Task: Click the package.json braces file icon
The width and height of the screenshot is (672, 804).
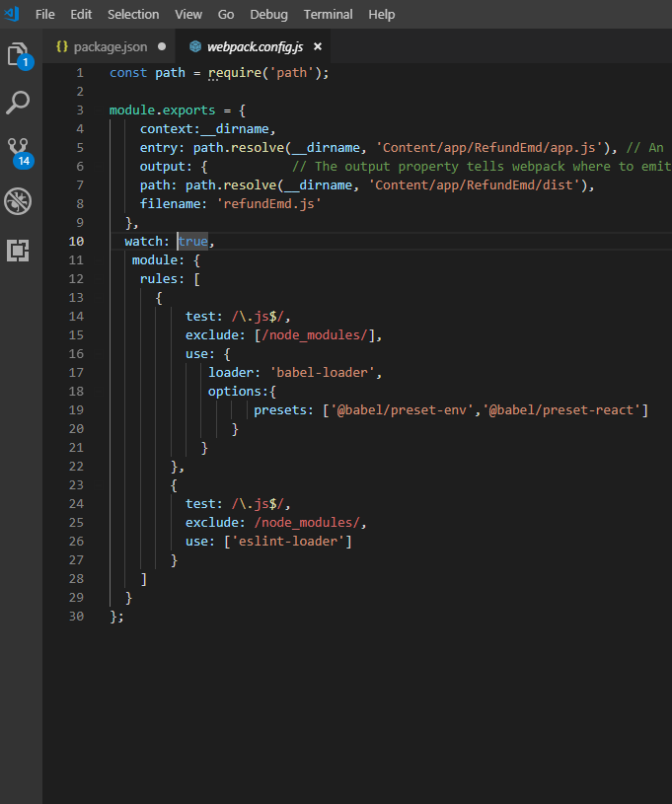Action: 62,46
